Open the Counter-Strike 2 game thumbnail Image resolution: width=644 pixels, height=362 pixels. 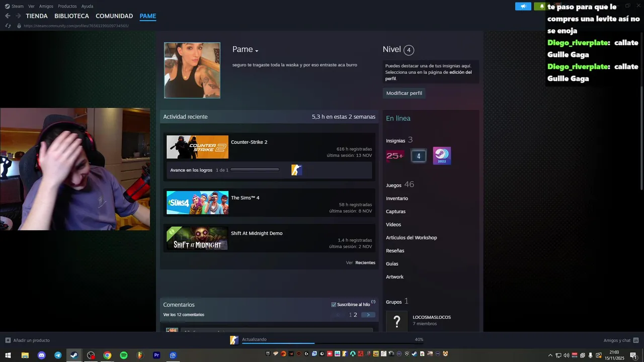[x=197, y=147]
